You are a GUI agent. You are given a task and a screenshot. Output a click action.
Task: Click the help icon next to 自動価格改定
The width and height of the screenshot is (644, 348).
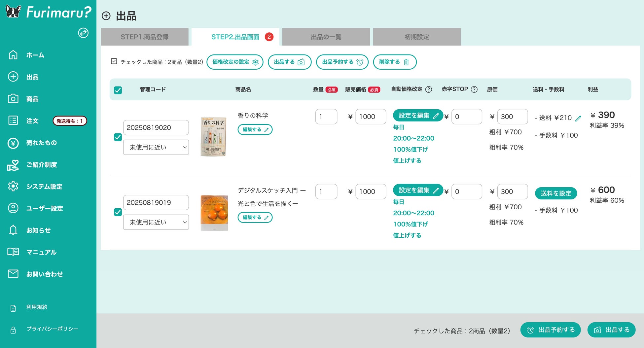429,89
